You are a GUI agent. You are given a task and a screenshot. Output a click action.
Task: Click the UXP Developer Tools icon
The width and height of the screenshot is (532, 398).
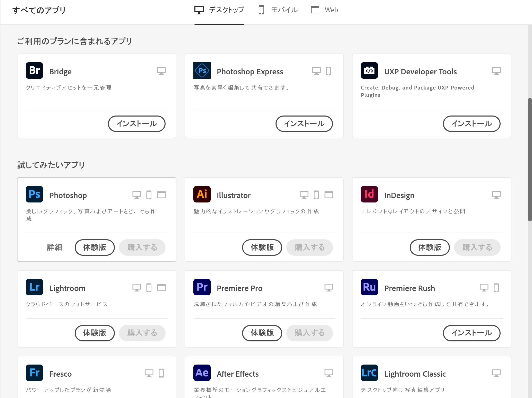pos(369,70)
